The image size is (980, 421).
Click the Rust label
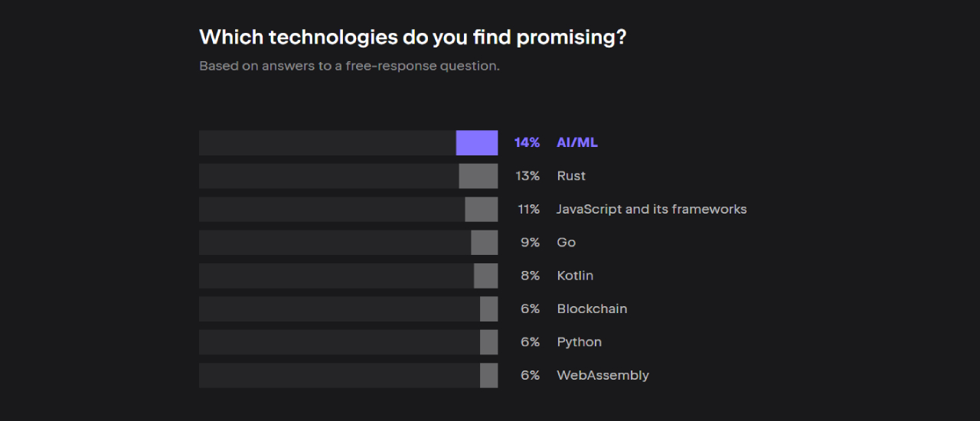click(x=571, y=176)
